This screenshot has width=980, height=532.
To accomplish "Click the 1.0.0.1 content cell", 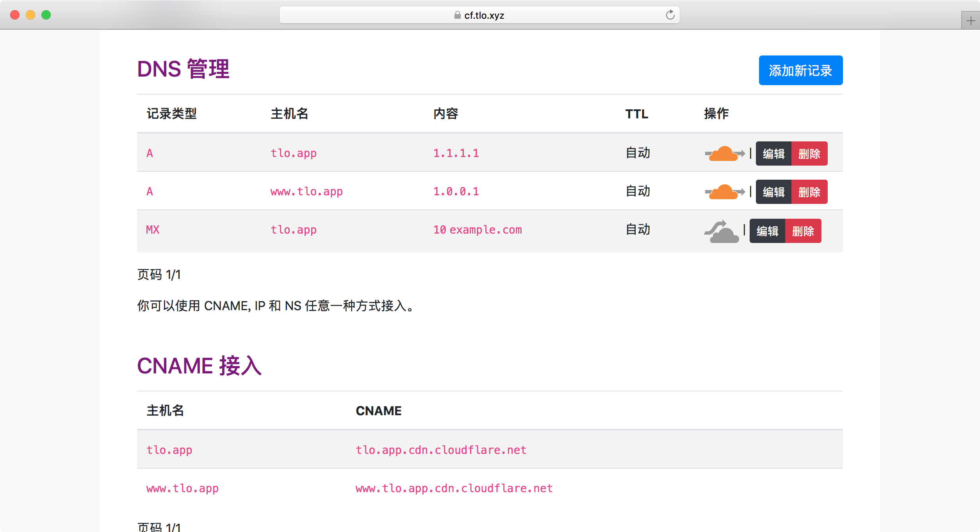I will 456,191.
